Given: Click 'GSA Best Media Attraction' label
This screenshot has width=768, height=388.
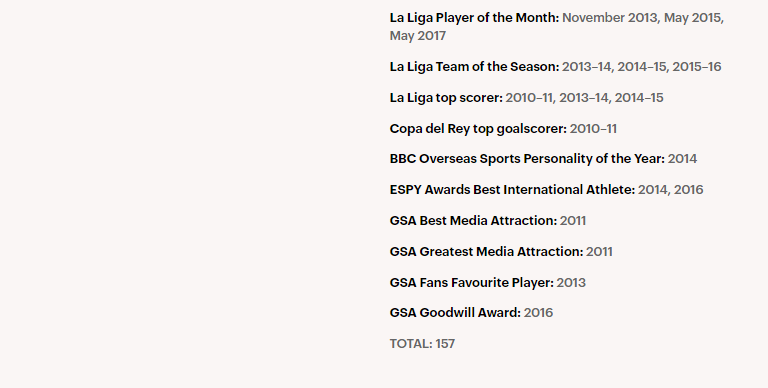Looking at the screenshot, I should point(473,221).
